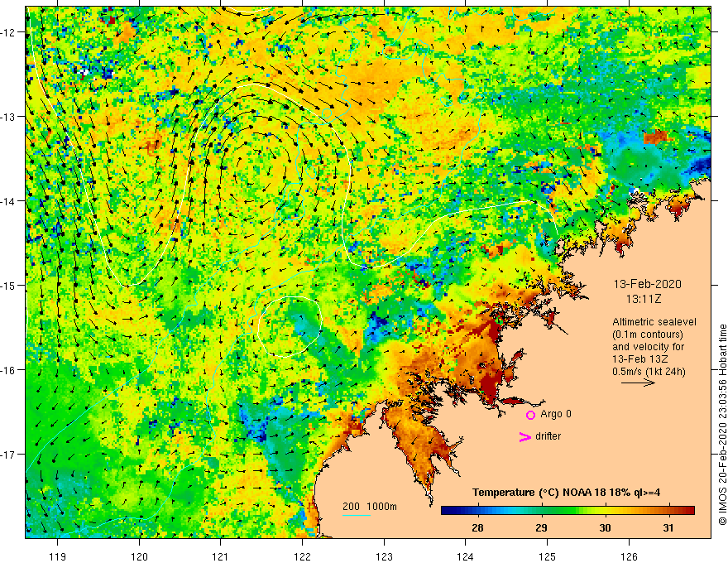728x563 pixels.
Task: Select the '13-Feb-2020' date text
Action: [x=647, y=284]
